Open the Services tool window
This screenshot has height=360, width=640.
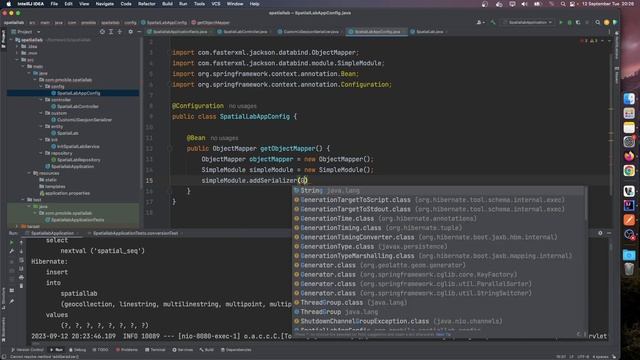tap(182, 350)
